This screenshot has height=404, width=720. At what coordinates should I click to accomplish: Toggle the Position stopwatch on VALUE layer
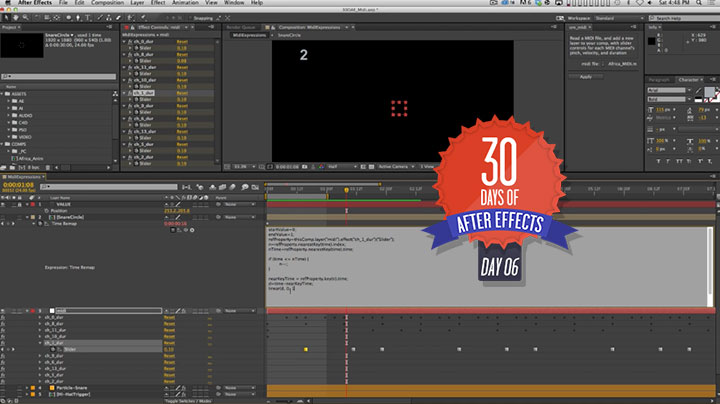point(46,211)
